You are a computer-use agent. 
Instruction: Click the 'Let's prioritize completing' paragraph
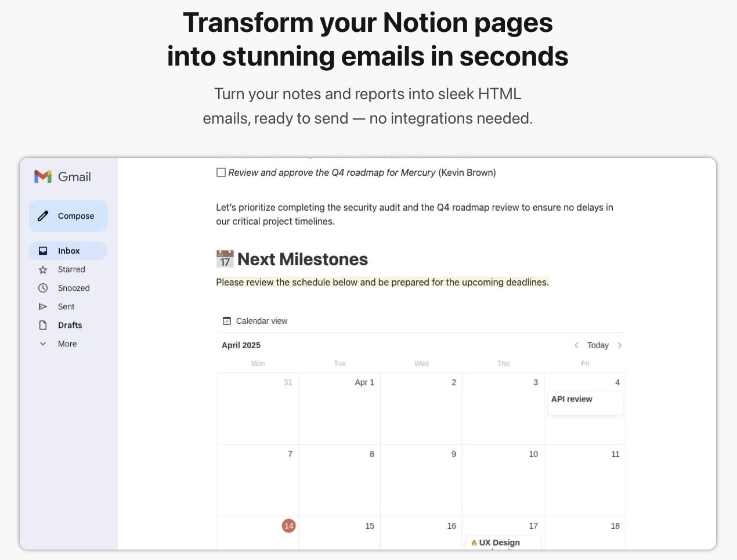(x=414, y=214)
